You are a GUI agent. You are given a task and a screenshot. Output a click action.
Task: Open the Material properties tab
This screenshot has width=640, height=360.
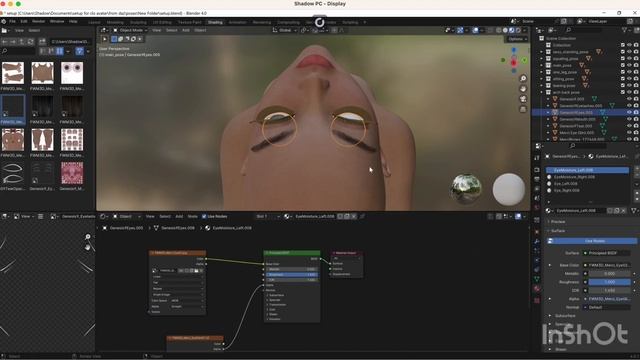click(537, 289)
